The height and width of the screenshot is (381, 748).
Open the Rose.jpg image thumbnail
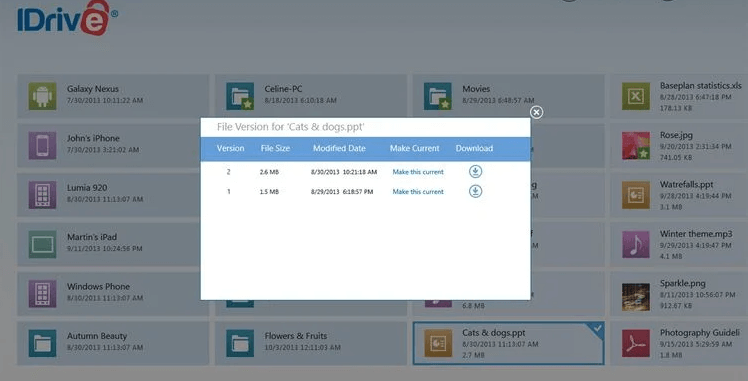click(636, 145)
